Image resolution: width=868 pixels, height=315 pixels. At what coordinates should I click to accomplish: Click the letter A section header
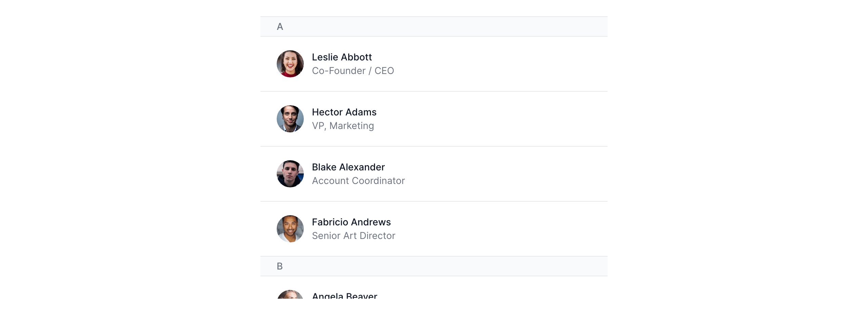tap(280, 26)
